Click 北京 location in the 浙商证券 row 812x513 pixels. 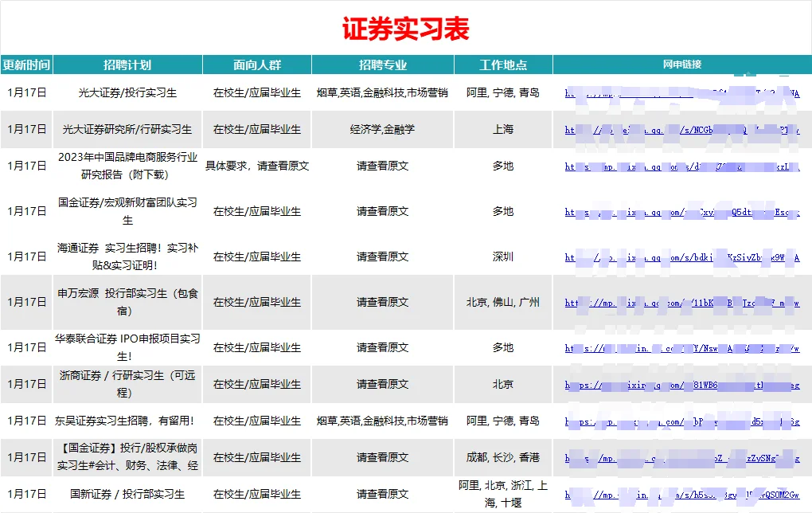coord(503,384)
